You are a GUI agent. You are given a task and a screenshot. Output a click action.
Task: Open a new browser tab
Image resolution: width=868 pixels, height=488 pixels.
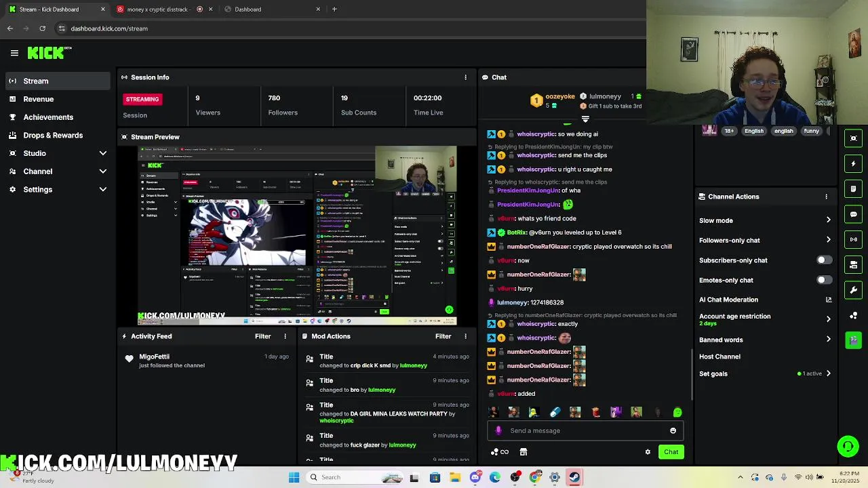point(334,9)
